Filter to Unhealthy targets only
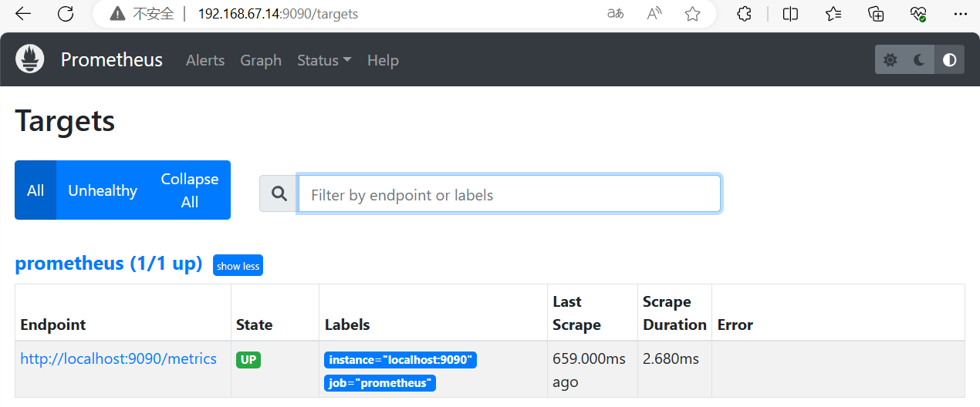 (103, 190)
